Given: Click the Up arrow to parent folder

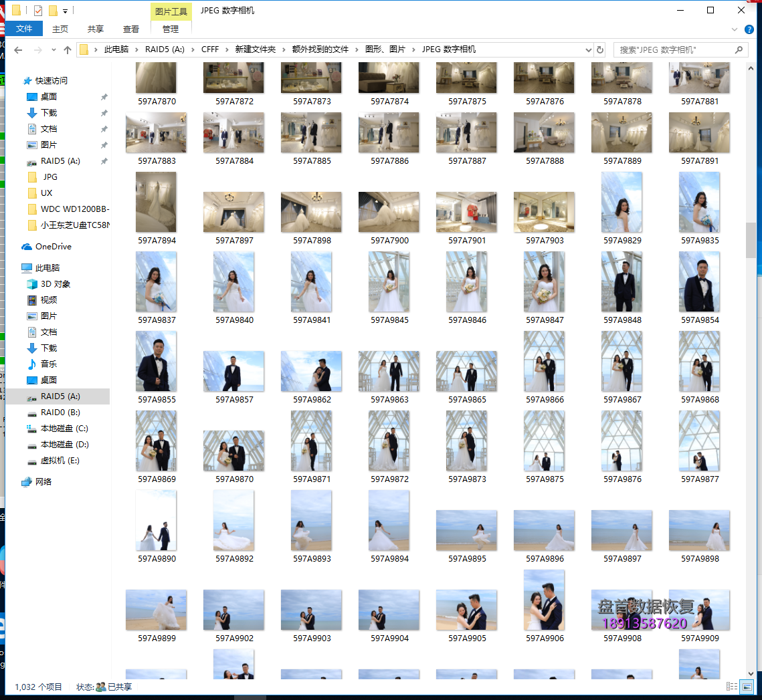Looking at the screenshot, I should [x=68, y=49].
